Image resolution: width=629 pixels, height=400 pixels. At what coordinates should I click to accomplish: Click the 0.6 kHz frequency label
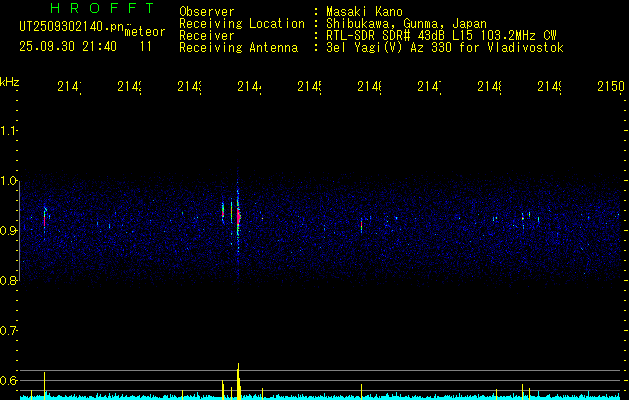[x=10, y=381]
